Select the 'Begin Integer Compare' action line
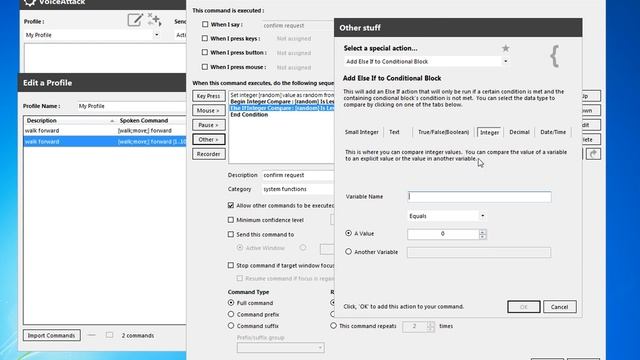 click(282, 101)
